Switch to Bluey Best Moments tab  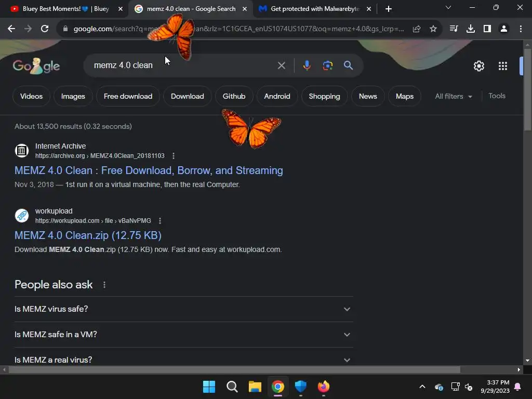pos(66,9)
